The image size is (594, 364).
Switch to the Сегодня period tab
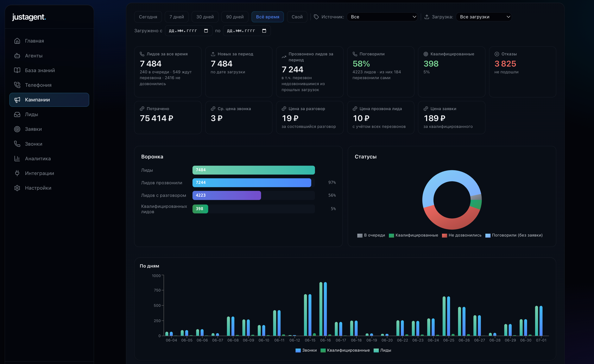coord(148,17)
